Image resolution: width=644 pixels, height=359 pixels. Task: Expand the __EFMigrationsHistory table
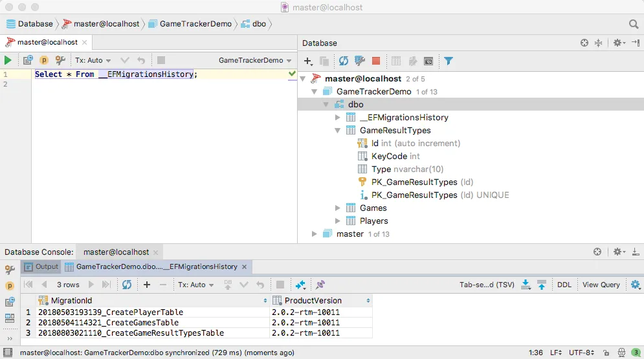coord(337,117)
